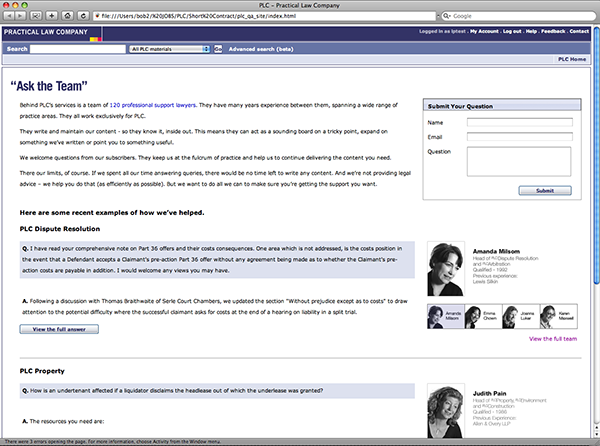
Task: Go to the browser Home icon
Action: [67, 16]
